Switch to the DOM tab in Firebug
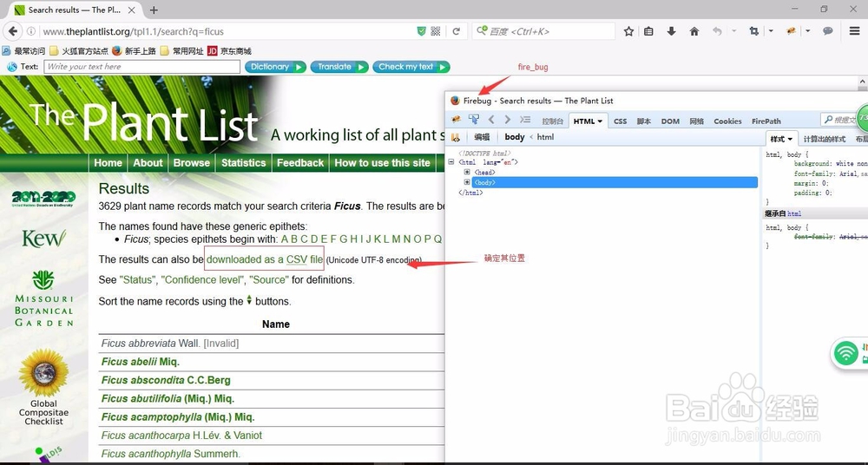This screenshot has height=465, width=868. pos(670,121)
